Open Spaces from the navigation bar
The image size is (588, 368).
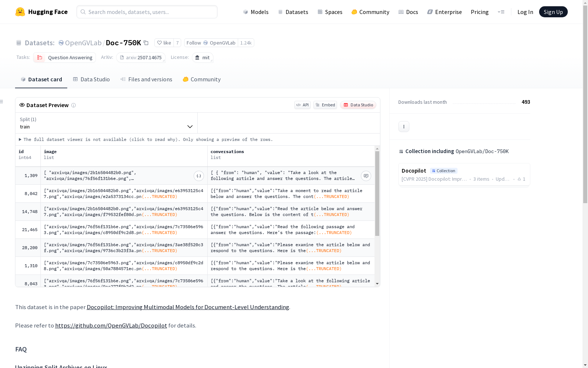[x=330, y=12]
